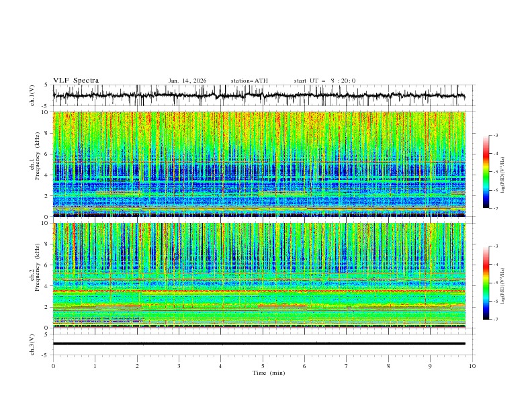Click time axis tick label "3"
532x411 pixels.
click(179, 366)
